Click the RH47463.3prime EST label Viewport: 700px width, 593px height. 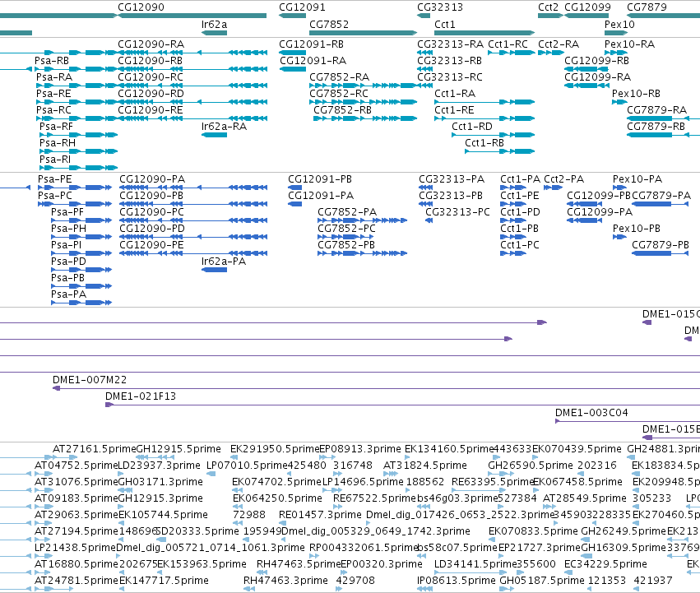[x=285, y=581]
